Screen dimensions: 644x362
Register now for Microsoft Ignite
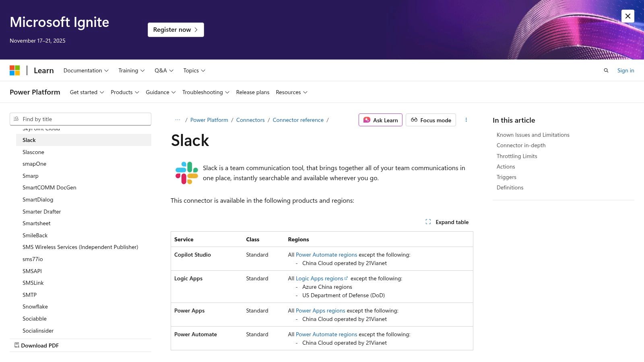click(175, 29)
